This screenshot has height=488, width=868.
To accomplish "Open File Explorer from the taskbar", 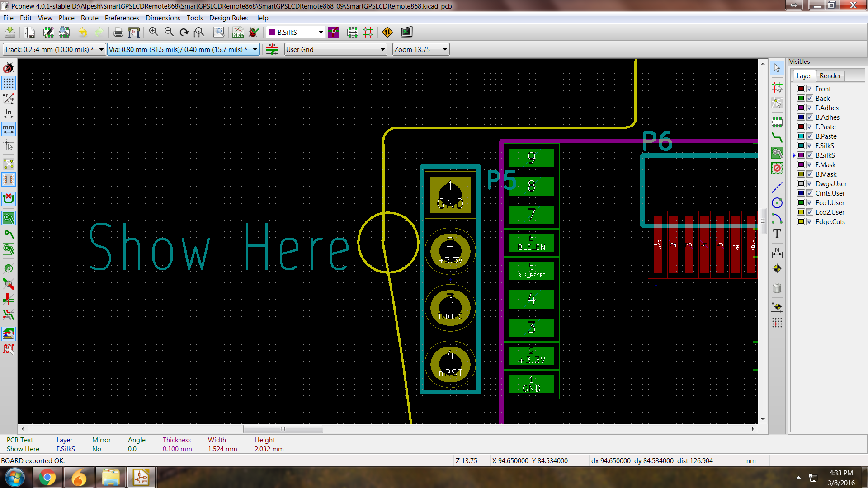I will pos(110,477).
